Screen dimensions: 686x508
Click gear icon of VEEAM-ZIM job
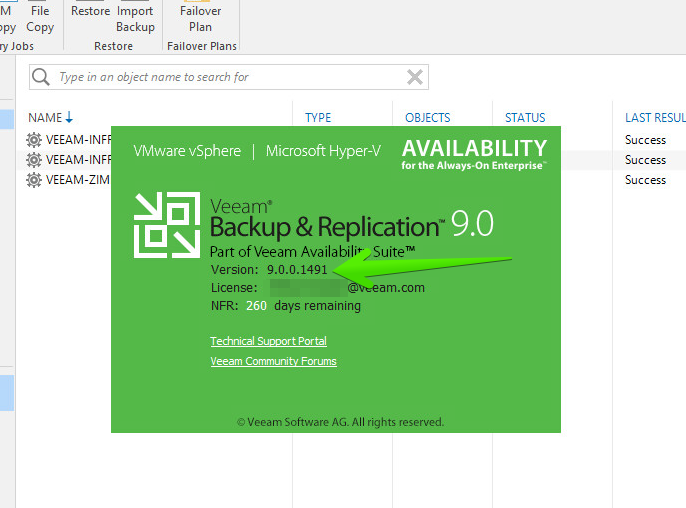[x=34, y=180]
